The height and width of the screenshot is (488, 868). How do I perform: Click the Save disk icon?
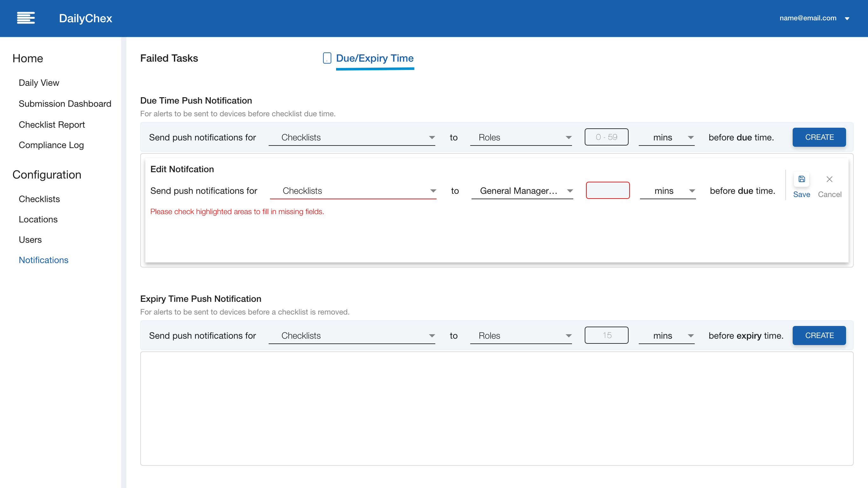(801, 179)
